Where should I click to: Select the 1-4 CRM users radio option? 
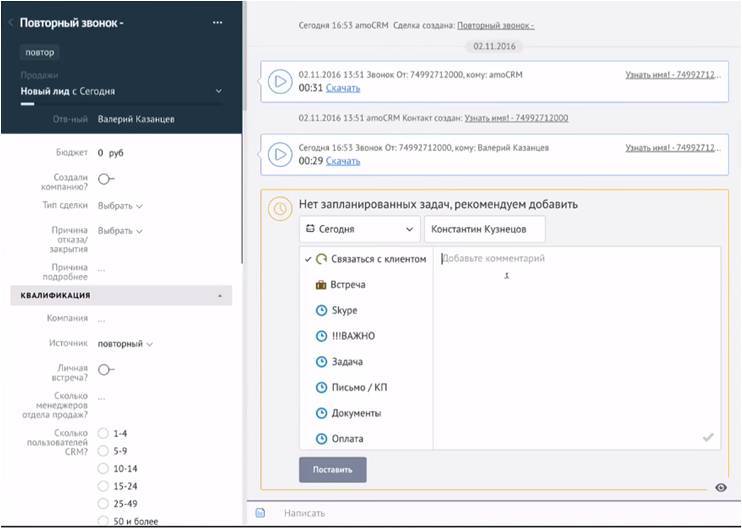coord(103,433)
